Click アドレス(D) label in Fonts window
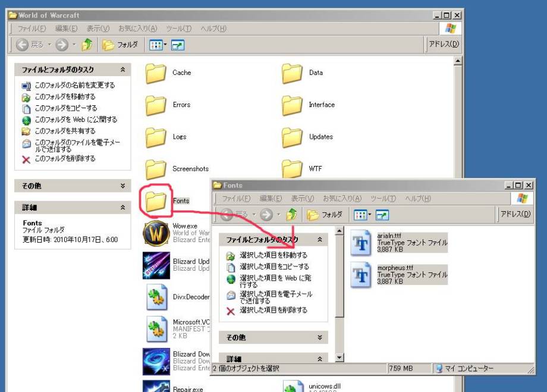Image resolution: width=547 pixels, height=392 pixels. point(515,214)
